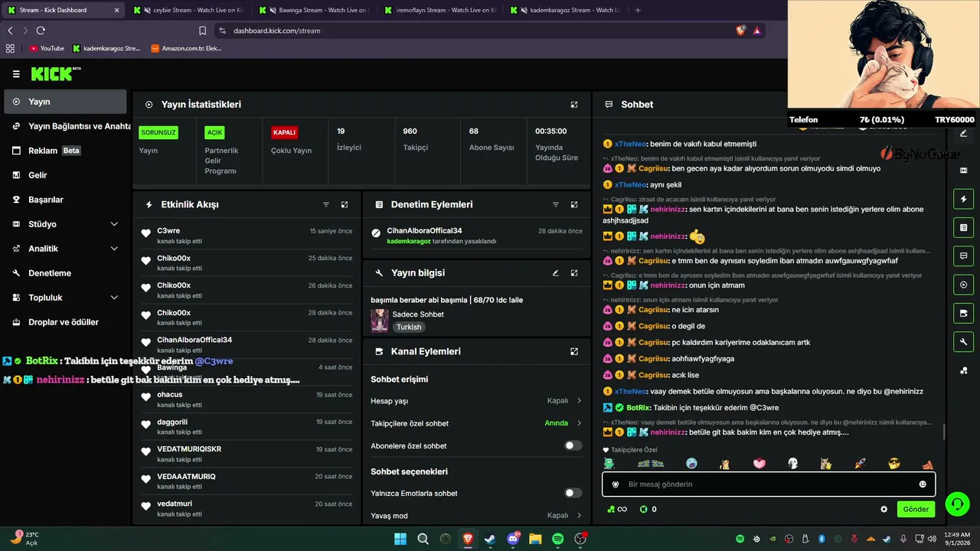Open a new browser tab

[639, 10]
